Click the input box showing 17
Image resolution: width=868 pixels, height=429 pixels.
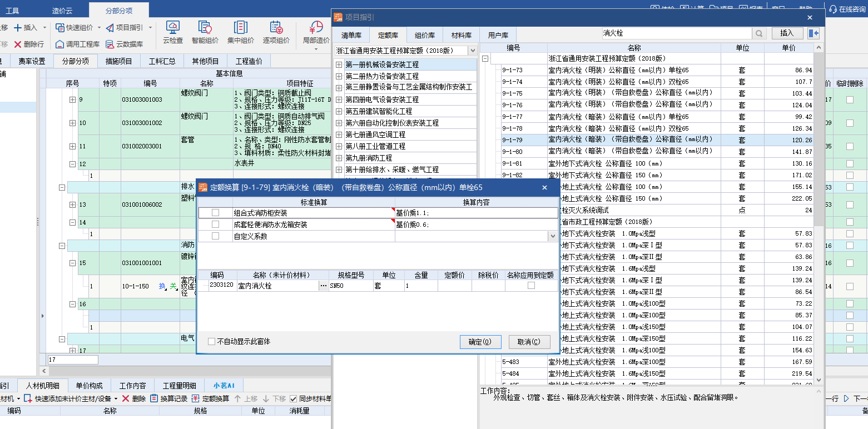pyautogui.click(x=73, y=360)
